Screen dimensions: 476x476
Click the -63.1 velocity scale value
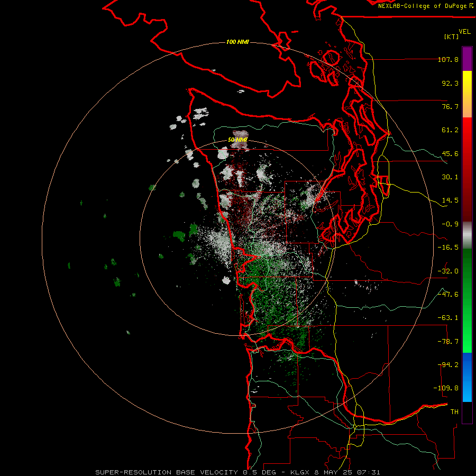click(448, 318)
